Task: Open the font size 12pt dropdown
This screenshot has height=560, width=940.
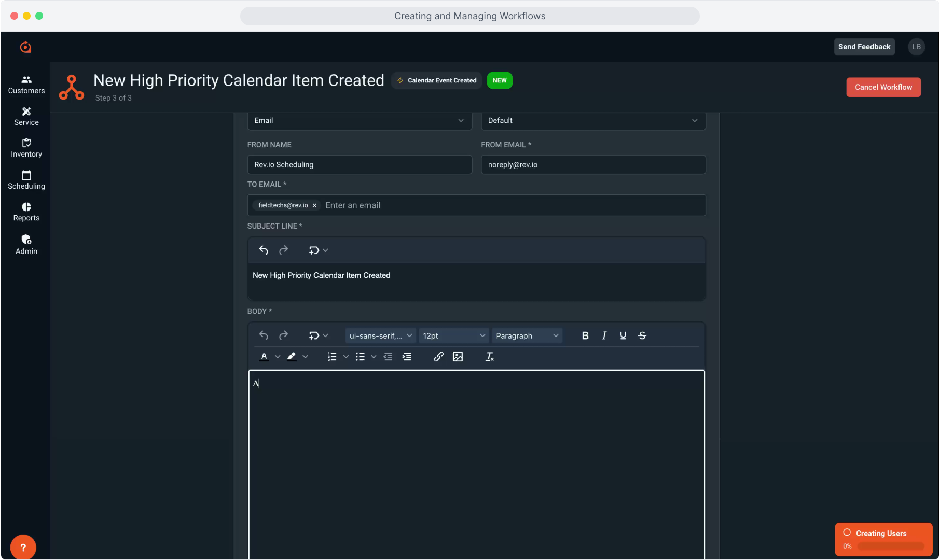Action: 453,335
